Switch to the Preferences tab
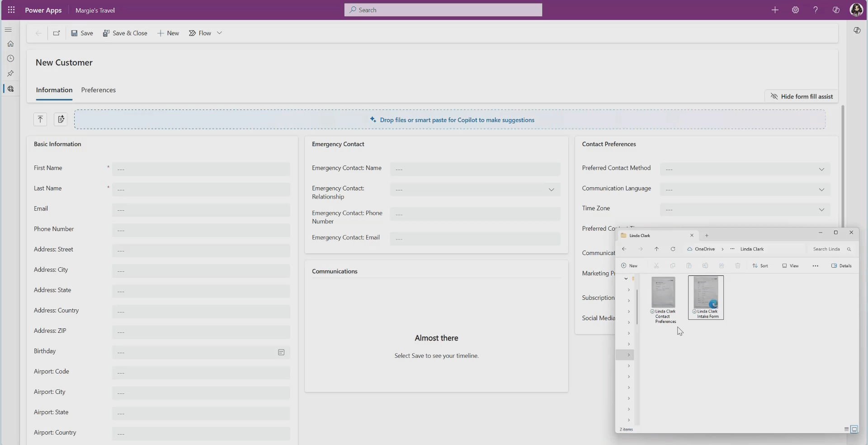868x445 pixels. tap(99, 90)
